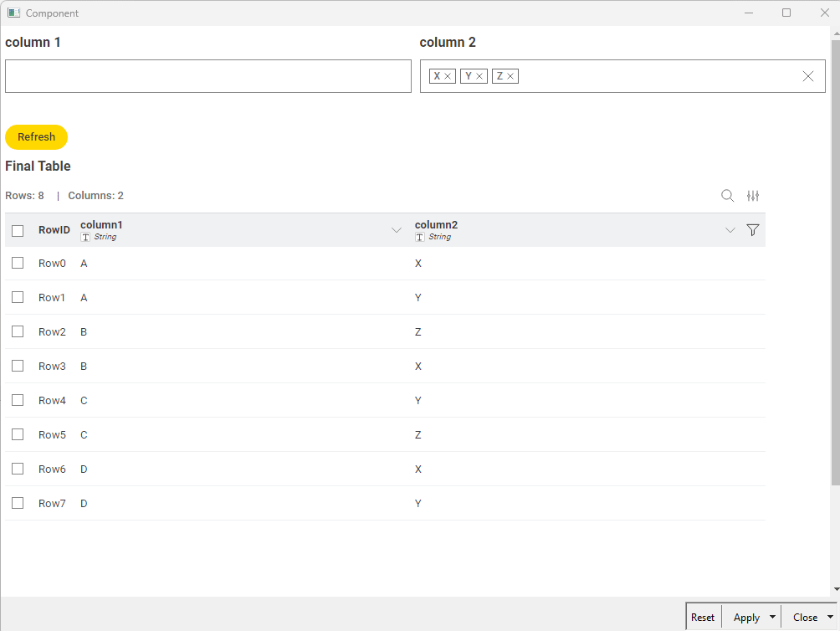Click the column 1 empty input field
The height and width of the screenshot is (631, 840).
tap(207, 76)
